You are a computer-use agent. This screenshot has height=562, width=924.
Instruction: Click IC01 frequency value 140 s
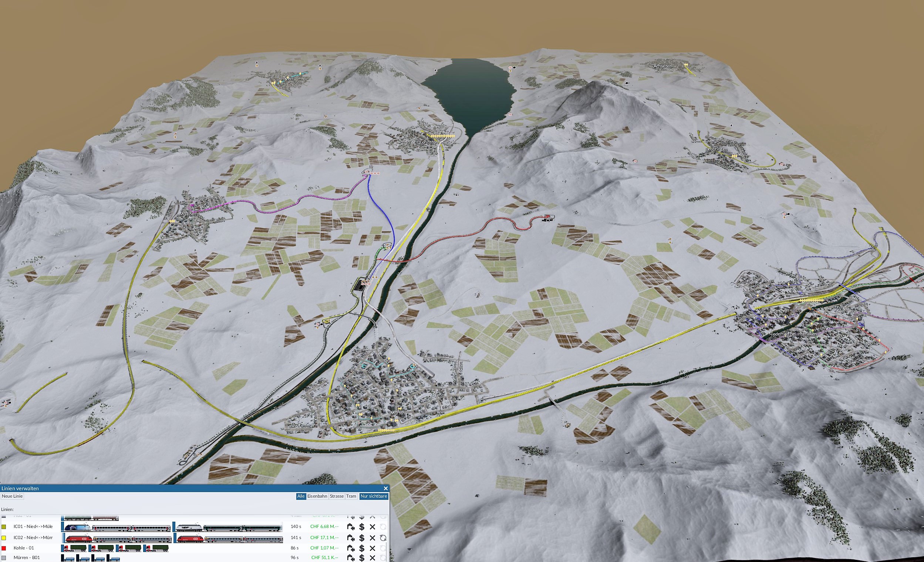tap(296, 527)
